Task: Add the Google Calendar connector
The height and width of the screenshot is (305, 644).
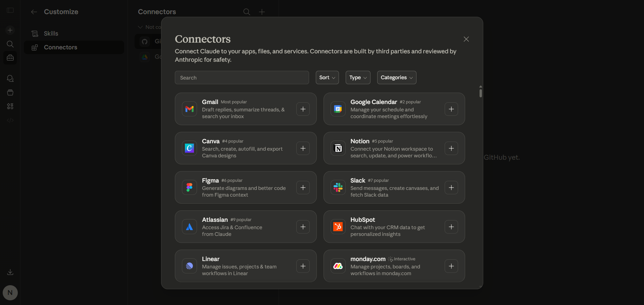Action: pos(451,109)
